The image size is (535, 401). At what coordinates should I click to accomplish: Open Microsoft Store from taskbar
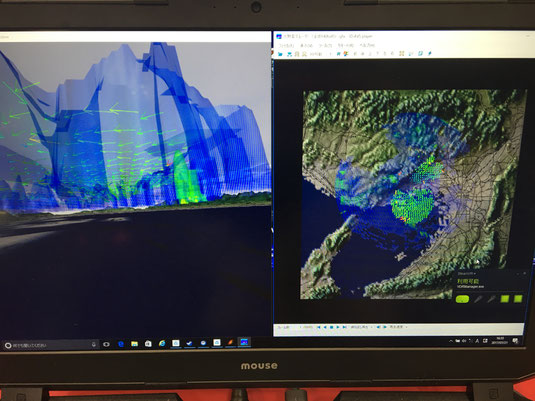click(148, 344)
